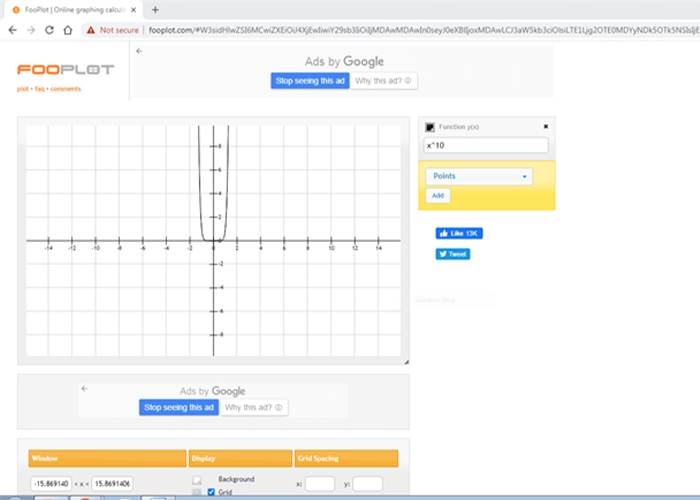Edit the minimum x window field -15.869140

(51, 484)
